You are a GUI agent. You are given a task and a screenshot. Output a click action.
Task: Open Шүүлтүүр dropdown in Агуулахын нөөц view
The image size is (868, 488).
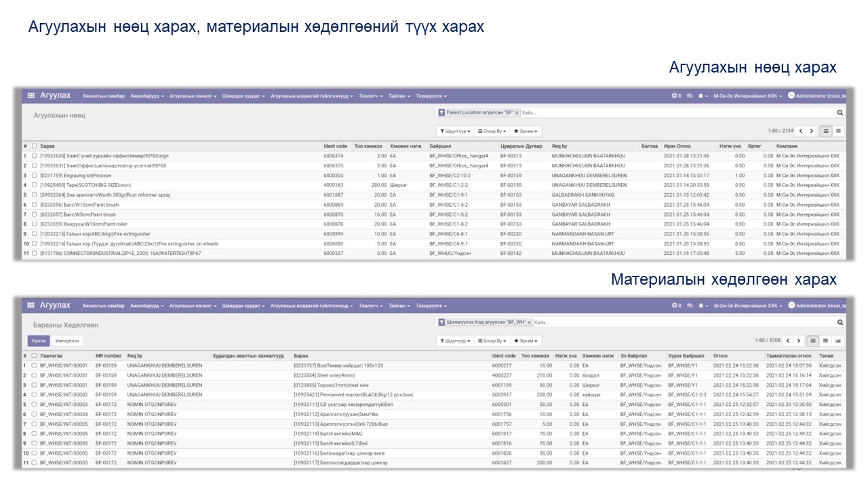point(455,131)
